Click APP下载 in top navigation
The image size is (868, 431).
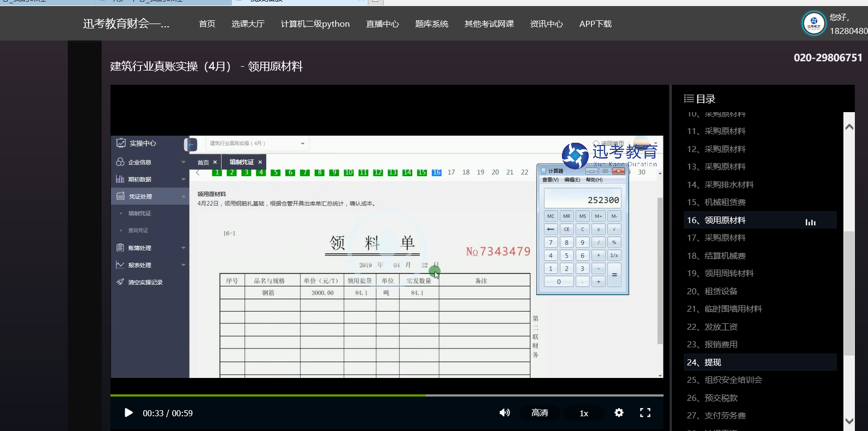point(595,24)
